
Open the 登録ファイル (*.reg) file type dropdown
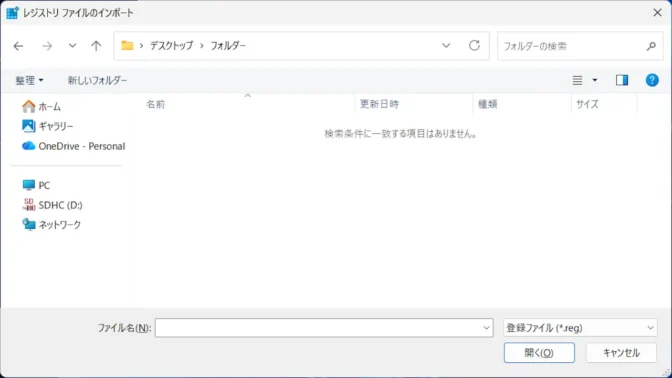tap(580, 328)
